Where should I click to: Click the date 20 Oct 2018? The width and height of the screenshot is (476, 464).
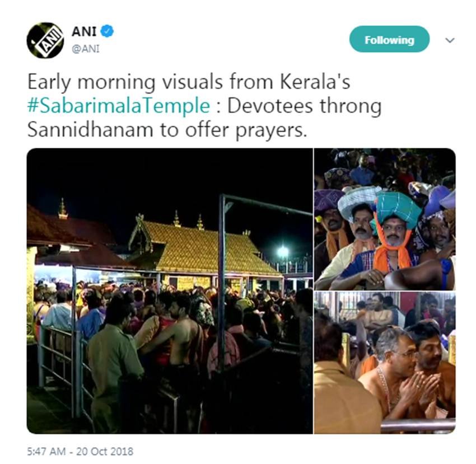105,451
